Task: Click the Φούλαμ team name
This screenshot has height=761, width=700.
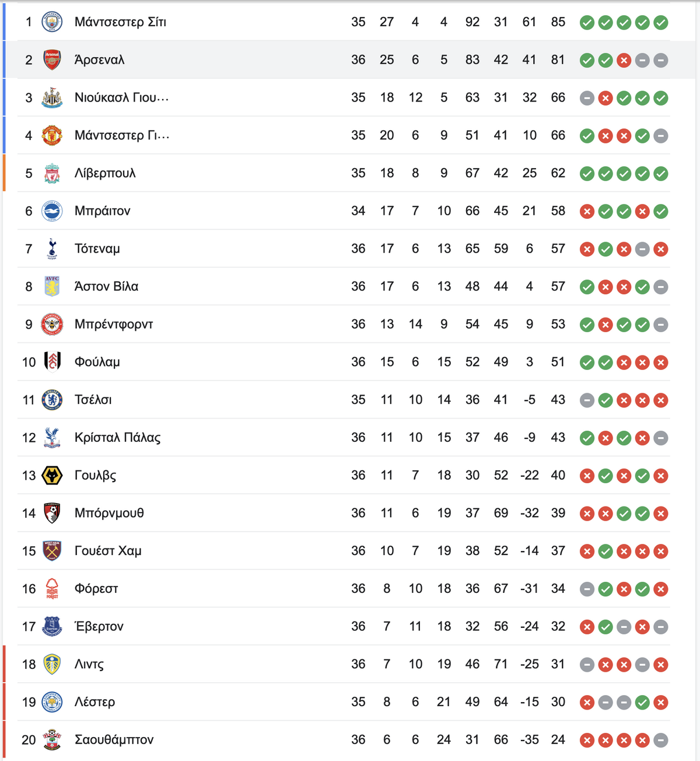Action: [97, 362]
